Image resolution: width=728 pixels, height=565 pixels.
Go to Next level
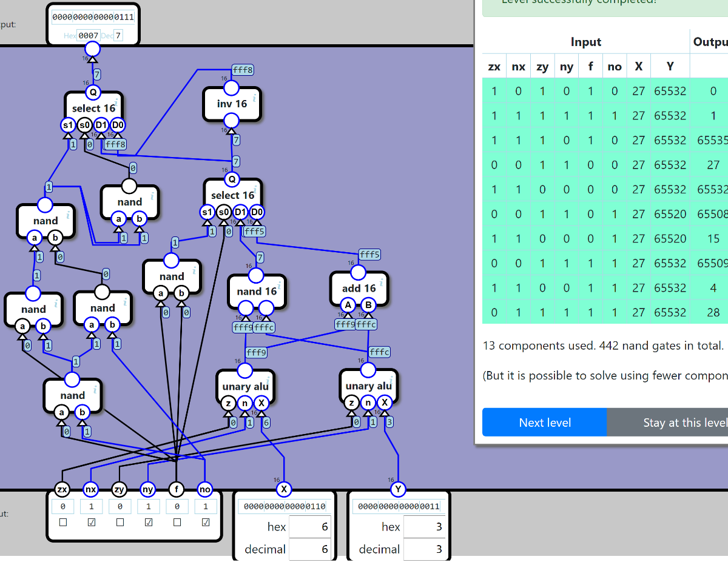[x=545, y=423]
